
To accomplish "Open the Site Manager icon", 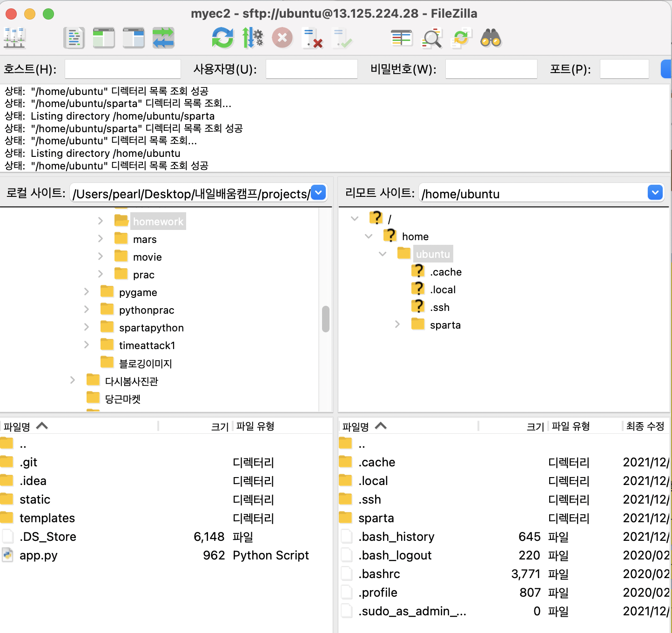I will pyautogui.click(x=14, y=38).
